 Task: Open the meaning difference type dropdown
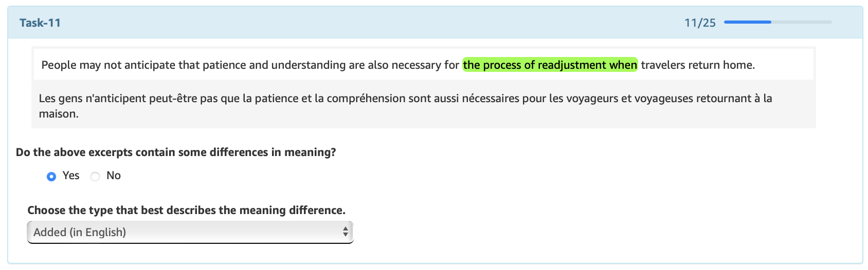point(190,232)
